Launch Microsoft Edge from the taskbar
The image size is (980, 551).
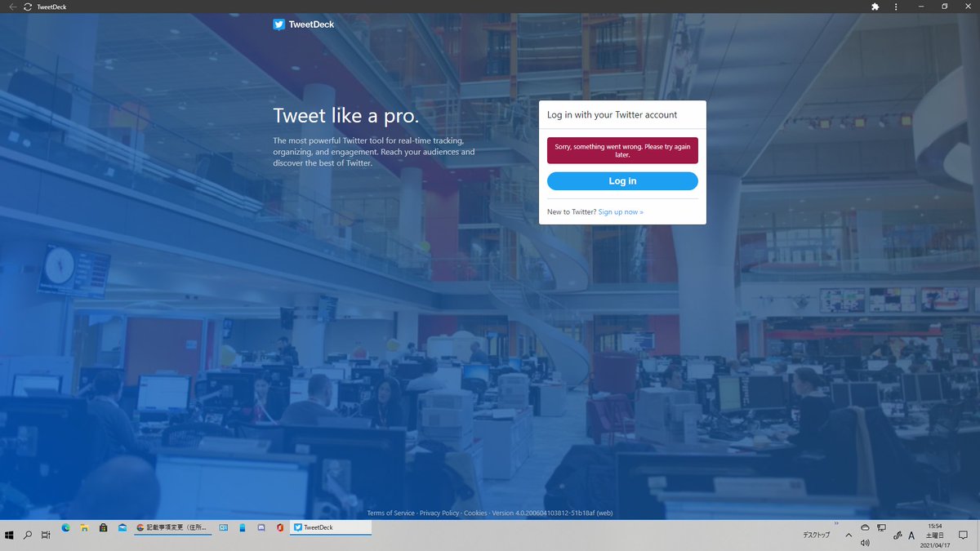pyautogui.click(x=66, y=528)
